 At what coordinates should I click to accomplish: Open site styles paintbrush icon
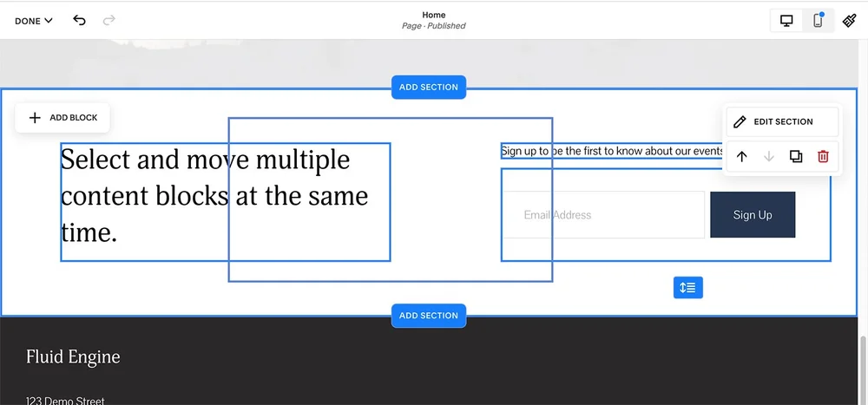click(x=849, y=21)
